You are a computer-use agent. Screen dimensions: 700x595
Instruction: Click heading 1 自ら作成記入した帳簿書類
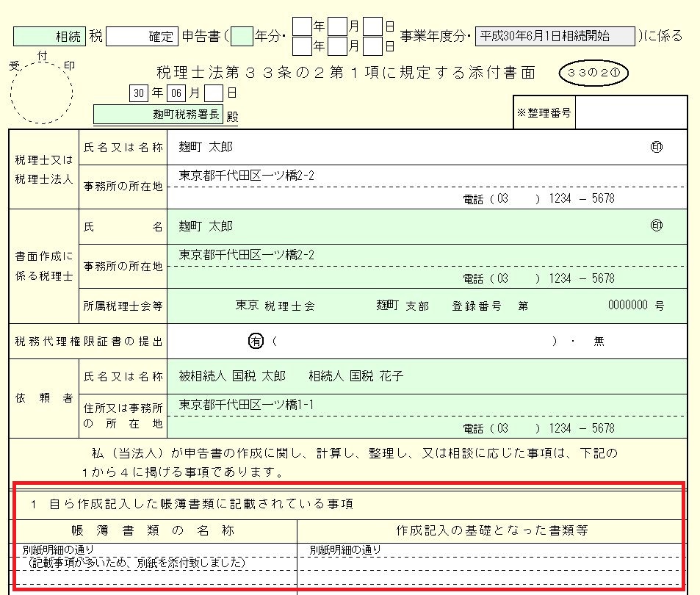pos(192,504)
